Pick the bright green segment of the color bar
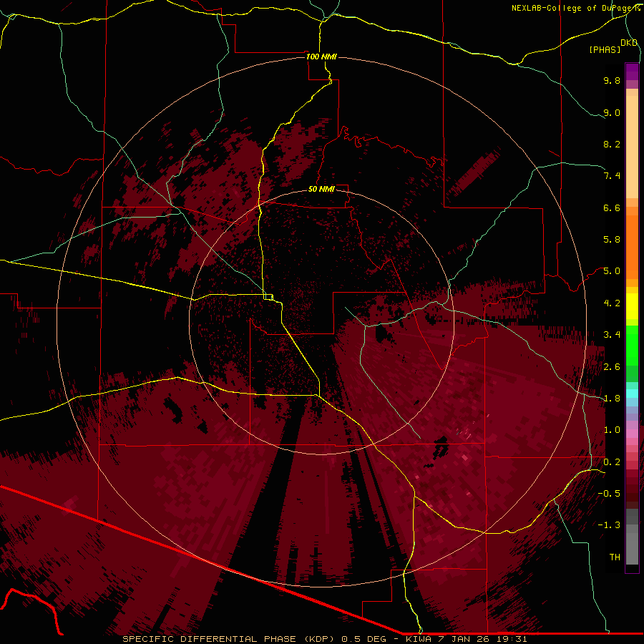 [632, 345]
